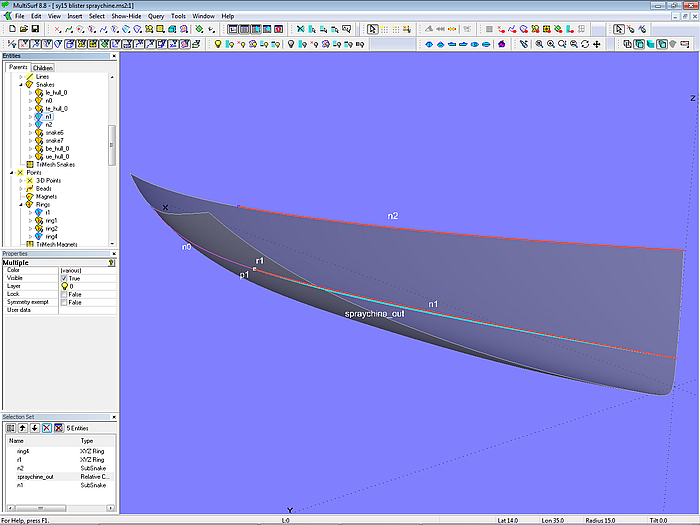This screenshot has height=525, width=700.
Task: Switch to the Children tab
Action: click(x=43, y=68)
